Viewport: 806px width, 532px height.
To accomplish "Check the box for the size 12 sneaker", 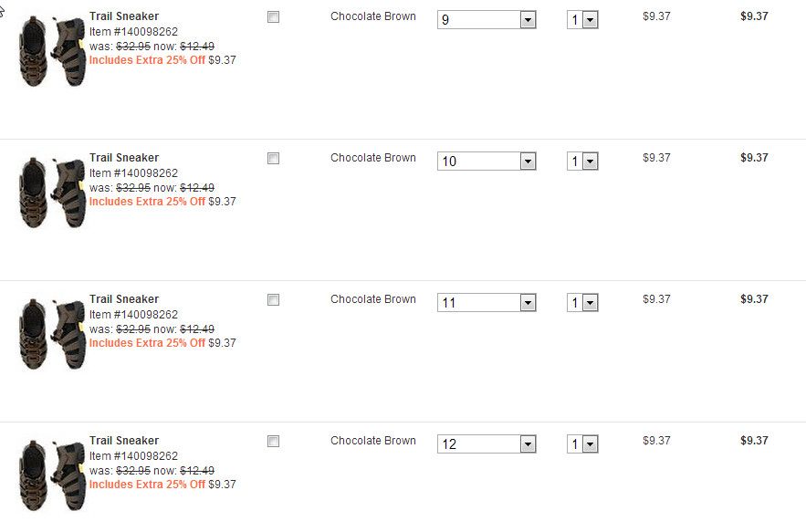I will click(273, 442).
